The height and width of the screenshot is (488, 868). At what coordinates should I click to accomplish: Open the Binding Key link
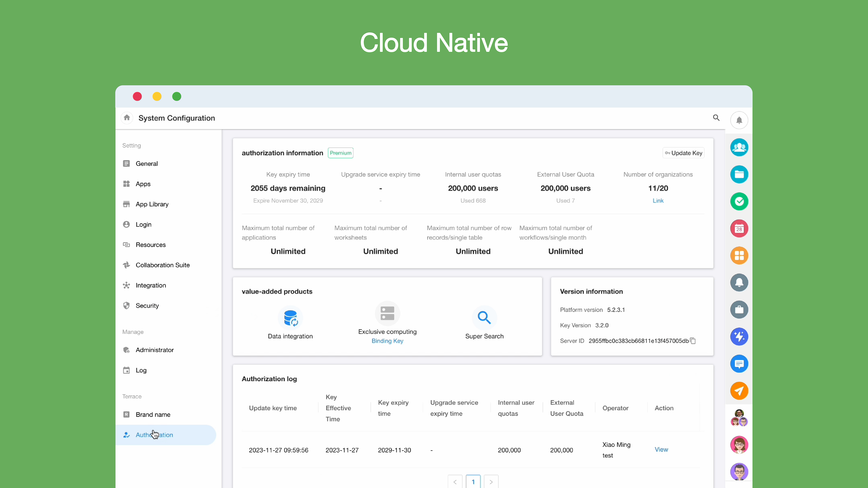pos(387,341)
